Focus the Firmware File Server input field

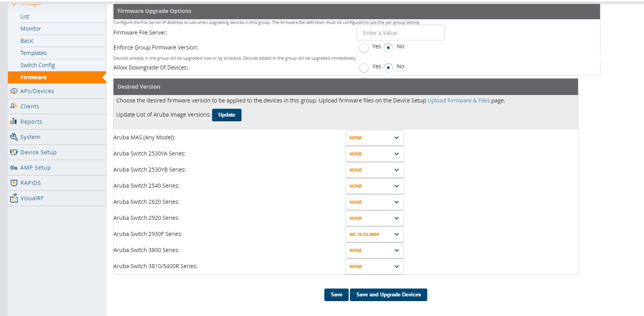(401, 33)
